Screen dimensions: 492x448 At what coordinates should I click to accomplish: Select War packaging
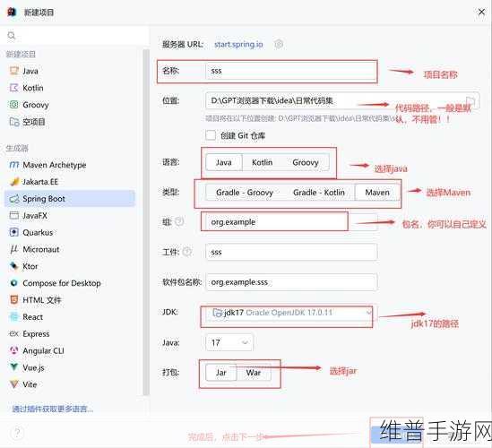pyautogui.click(x=254, y=373)
